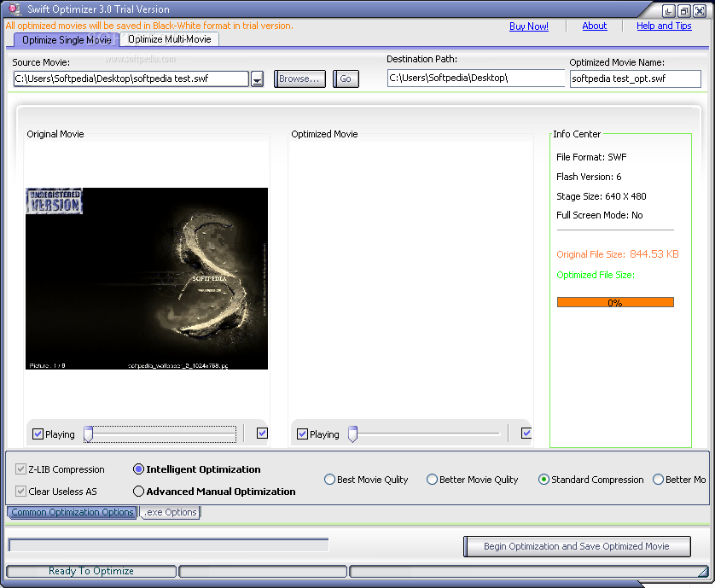Screen dimensions: 715x588
Task: Select Standard Compression option
Action: click(x=544, y=480)
